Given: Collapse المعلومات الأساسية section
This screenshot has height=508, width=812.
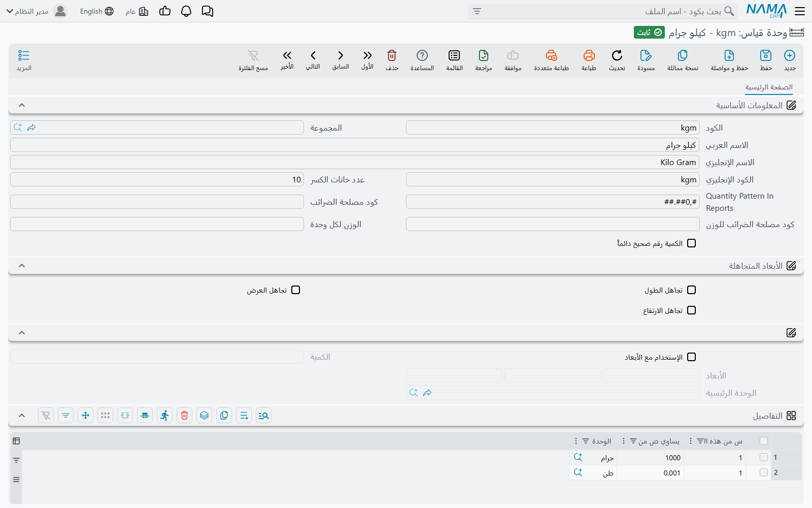Looking at the screenshot, I should point(22,105).
